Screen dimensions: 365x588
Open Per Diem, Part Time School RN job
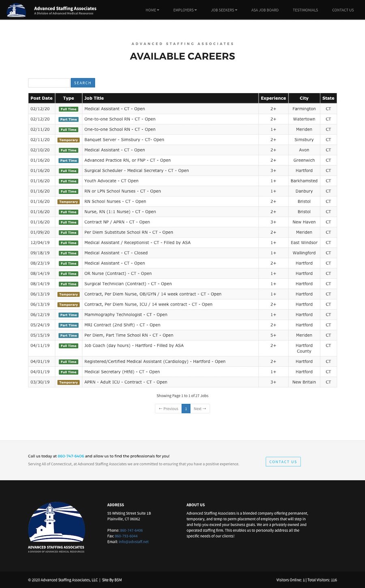pyautogui.click(x=129, y=336)
